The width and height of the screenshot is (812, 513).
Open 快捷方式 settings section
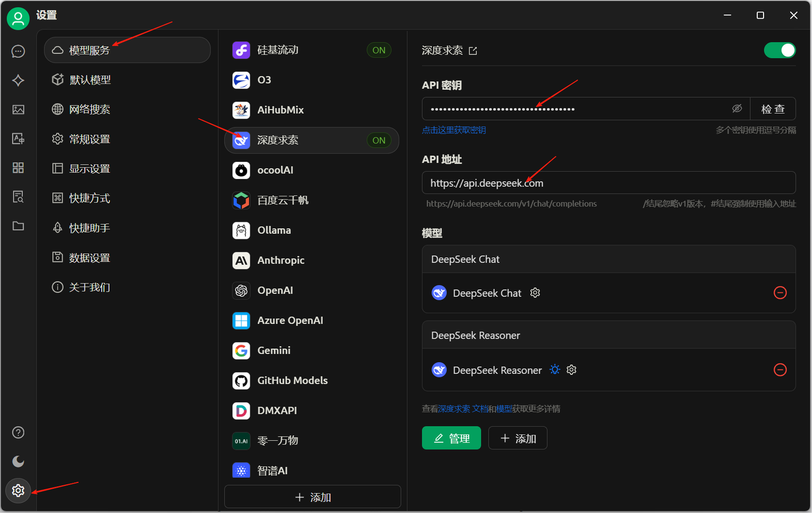point(127,198)
